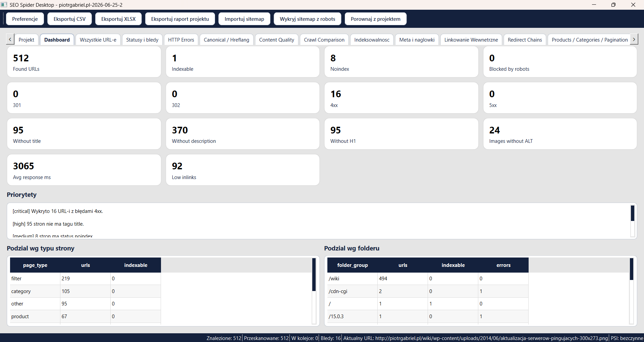Screen dimensions: 644x342
Task: Click the Without title card
Action: (x=84, y=134)
